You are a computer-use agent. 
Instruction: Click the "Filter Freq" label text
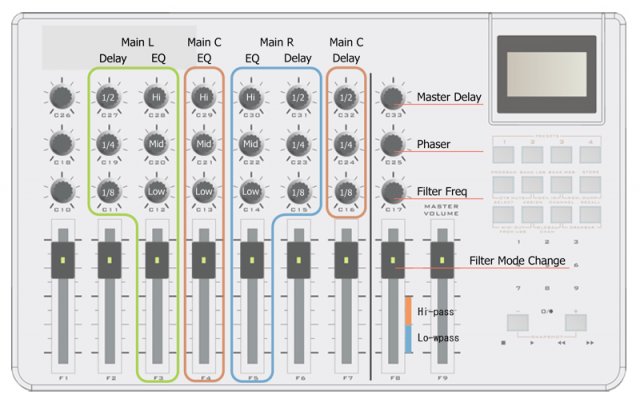click(442, 191)
